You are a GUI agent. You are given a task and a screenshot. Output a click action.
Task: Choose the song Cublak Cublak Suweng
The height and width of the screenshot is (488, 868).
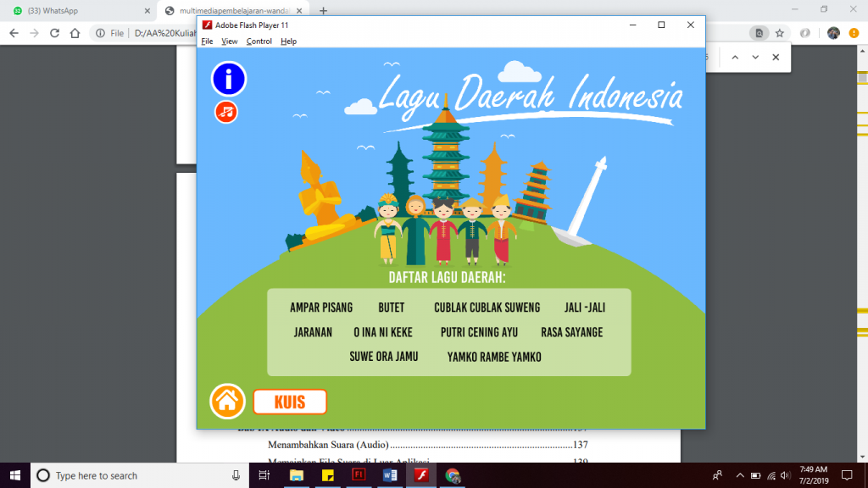click(487, 308)
